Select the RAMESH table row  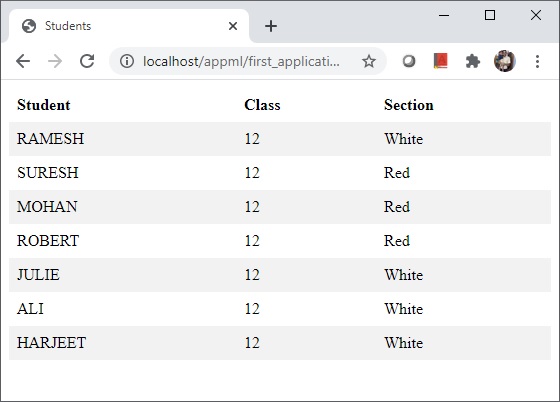pyautogui.click(x=280, y=139)
